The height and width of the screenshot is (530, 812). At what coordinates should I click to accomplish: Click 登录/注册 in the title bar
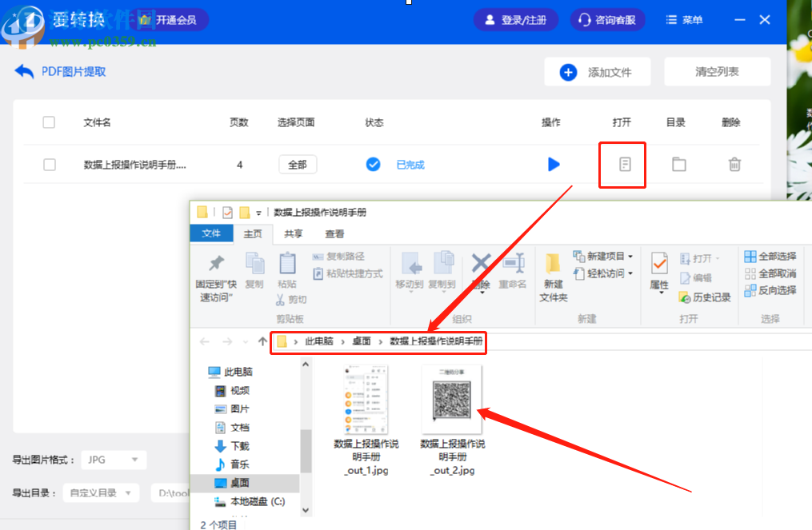coord(516,20)
